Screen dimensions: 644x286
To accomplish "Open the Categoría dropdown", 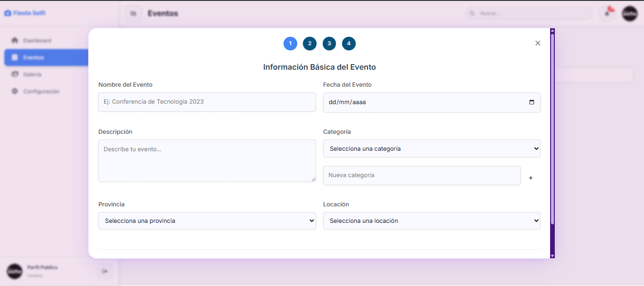I will (x=431, y=148).
